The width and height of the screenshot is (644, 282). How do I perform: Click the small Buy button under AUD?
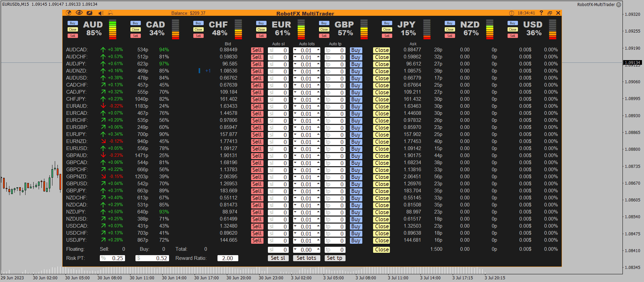coord(73,23)
